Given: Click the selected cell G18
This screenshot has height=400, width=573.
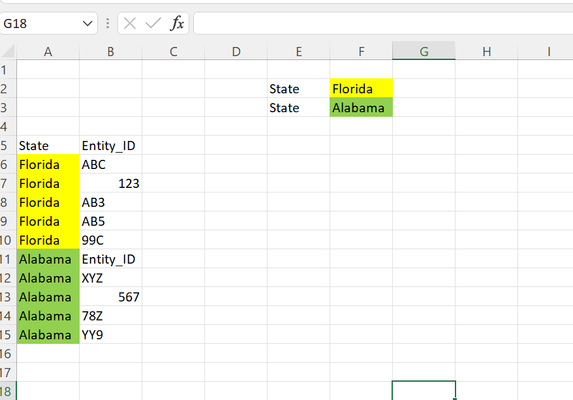Looking at the screenshot, I should coord(424,391).
